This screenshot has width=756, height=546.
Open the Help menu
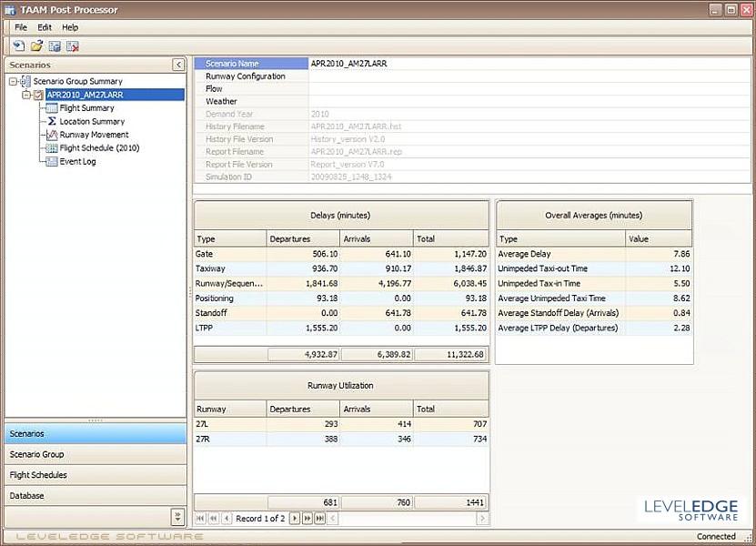70,27
